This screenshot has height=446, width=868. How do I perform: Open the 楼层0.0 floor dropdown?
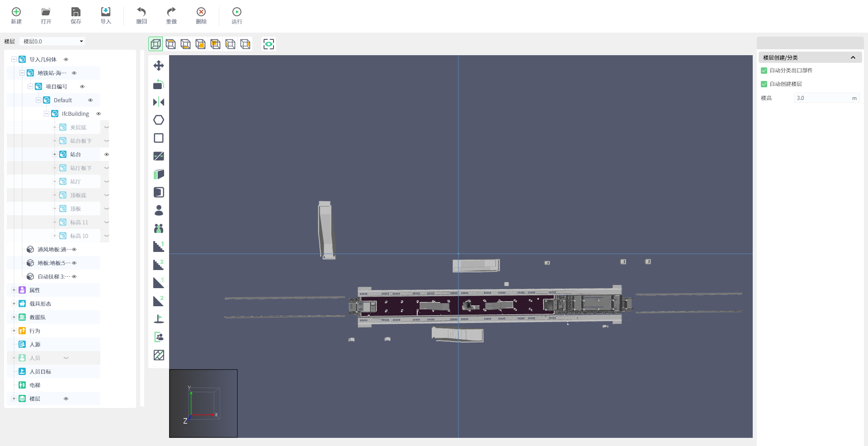click(x=53, y=41)
